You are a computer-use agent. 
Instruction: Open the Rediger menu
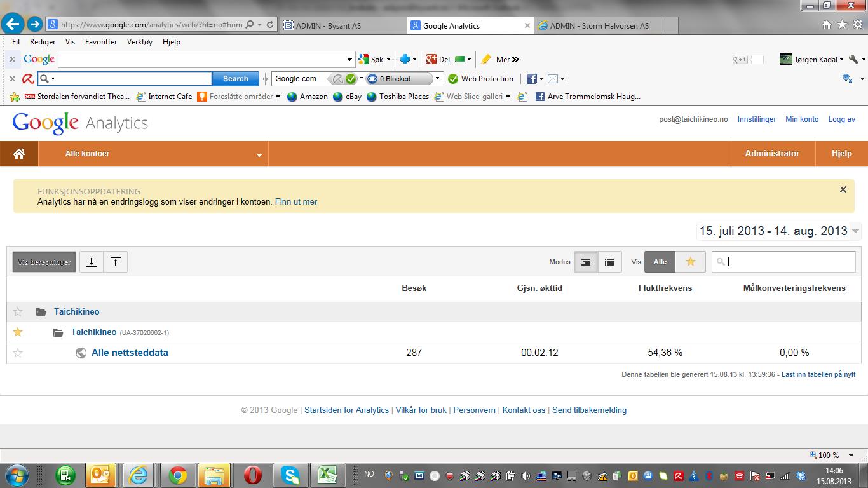pos(43,42)
